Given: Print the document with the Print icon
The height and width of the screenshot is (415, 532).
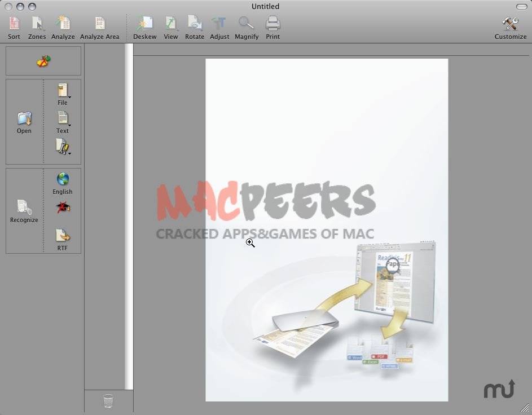Looking at the screenshot, I should pos(273,27).
